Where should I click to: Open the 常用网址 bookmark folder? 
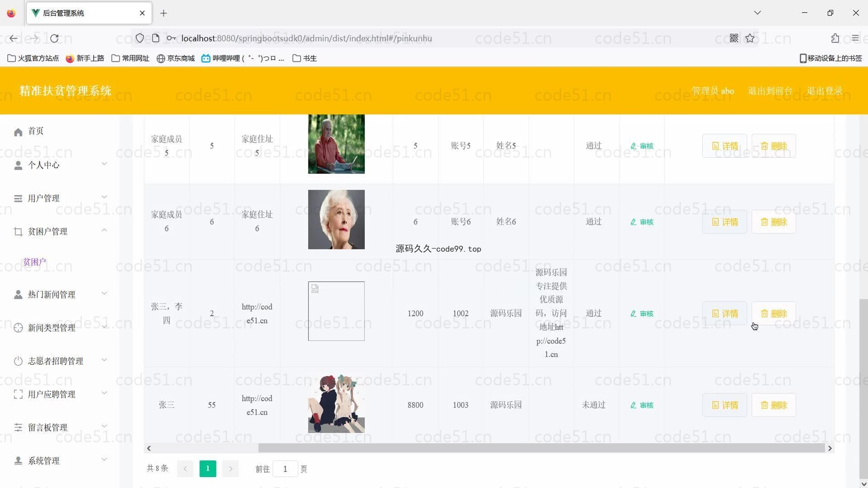tap(131, 58)
